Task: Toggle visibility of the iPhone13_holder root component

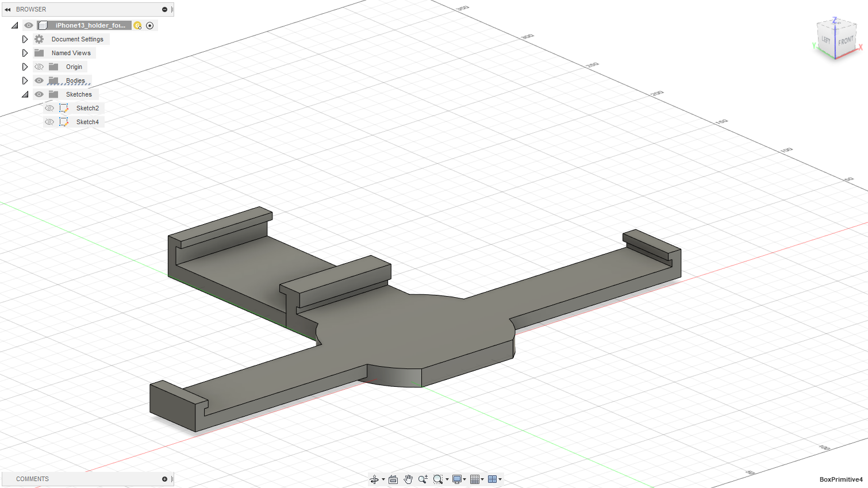Action: (x=29, y=25)
